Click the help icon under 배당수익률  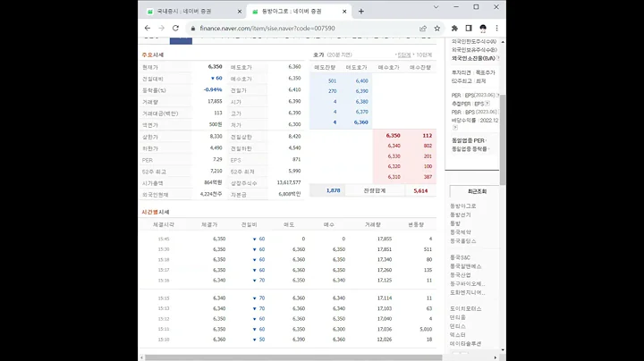point(454,128)
